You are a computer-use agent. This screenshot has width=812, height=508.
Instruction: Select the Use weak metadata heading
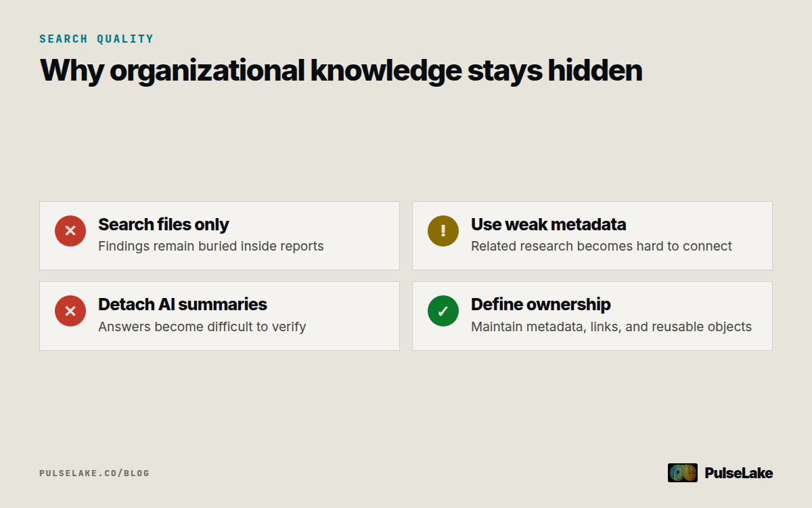click(x=549, y=224)
